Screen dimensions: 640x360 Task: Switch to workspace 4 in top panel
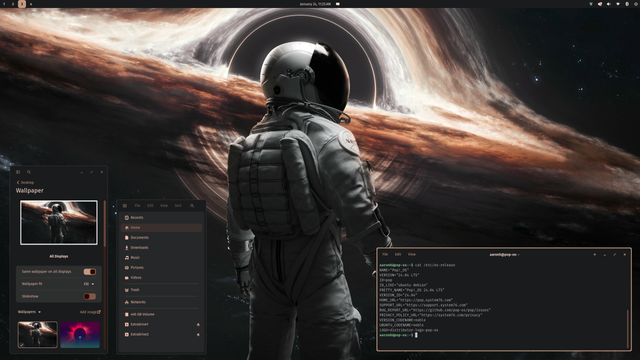tap(31, 4)
